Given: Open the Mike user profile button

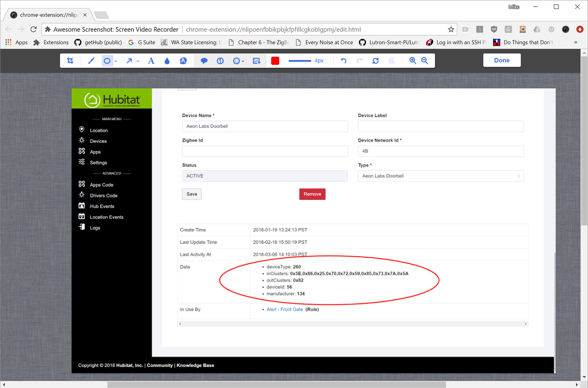Looking at the screenshot, I should point(514,6).
